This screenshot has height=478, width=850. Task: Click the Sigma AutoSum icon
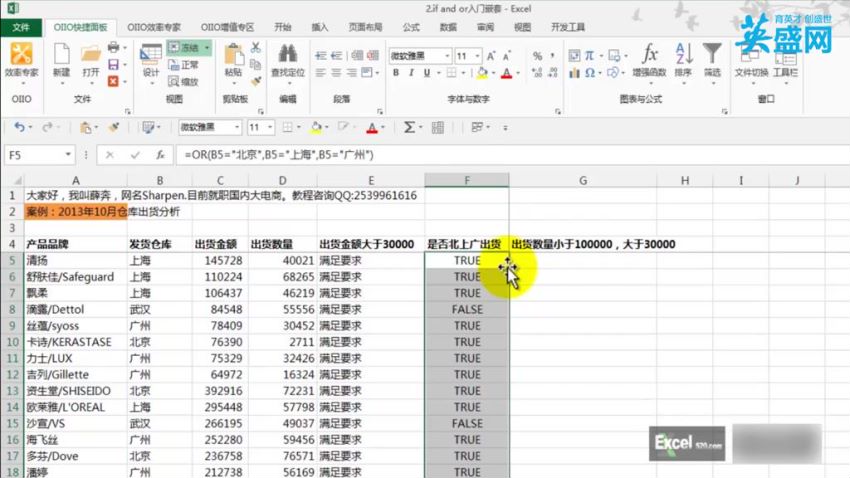click(x=409, y=127)
